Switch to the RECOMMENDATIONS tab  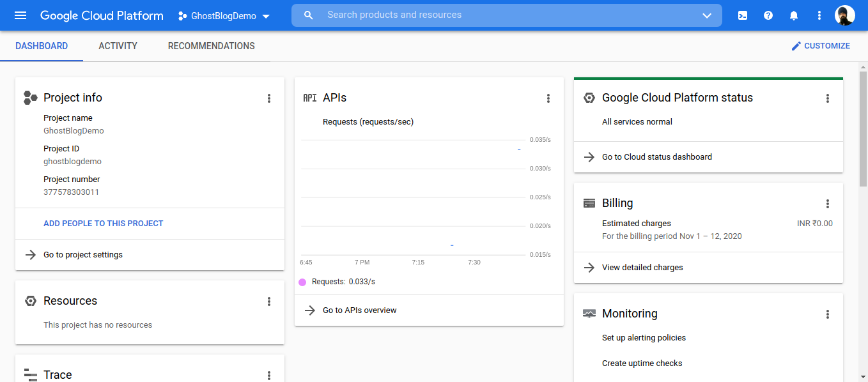coord(211,45)
